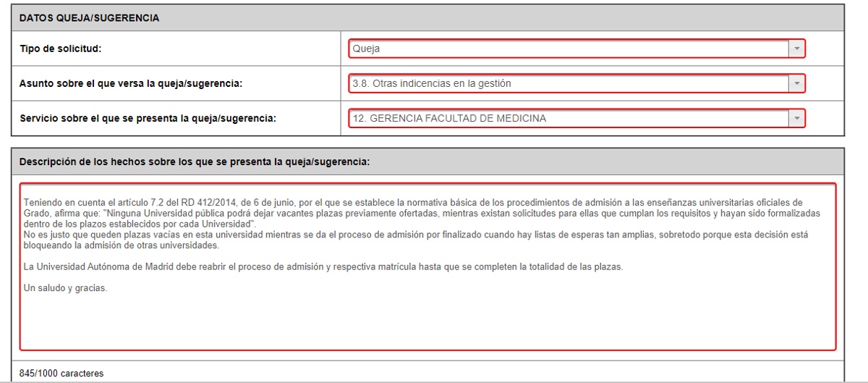The image size is (868, 383).
Task: Click the 'Tipo de solicitud:' label
Action: pos(60,49)
